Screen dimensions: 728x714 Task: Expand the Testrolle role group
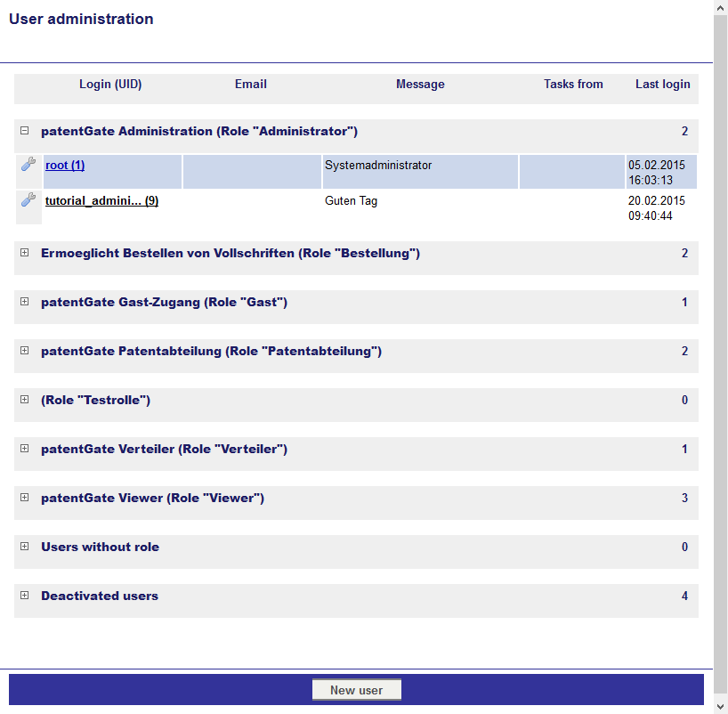tap(25, 400)
